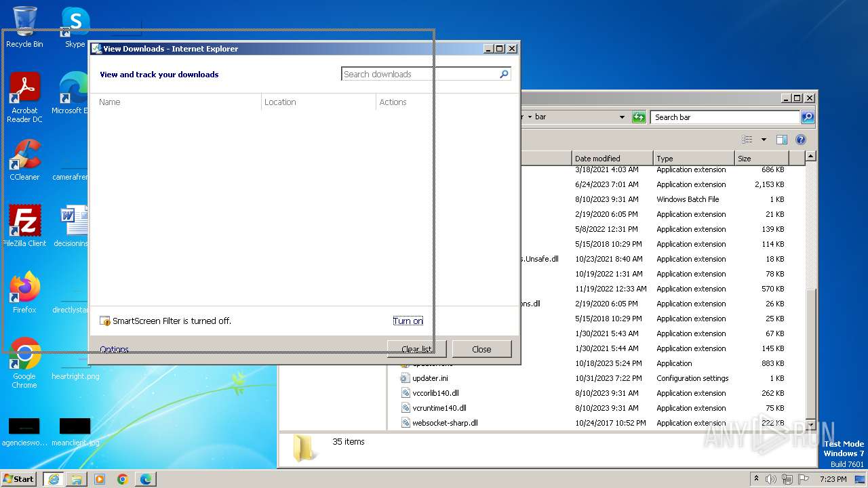
Task: Click the websocket-sharp.dll file icon
Action: tap(405, 423)
